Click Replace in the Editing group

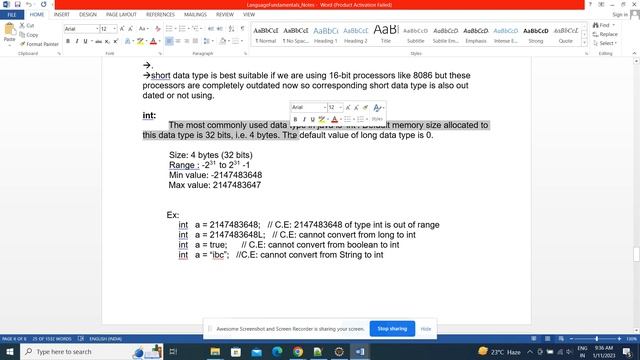tap(605, 34)
